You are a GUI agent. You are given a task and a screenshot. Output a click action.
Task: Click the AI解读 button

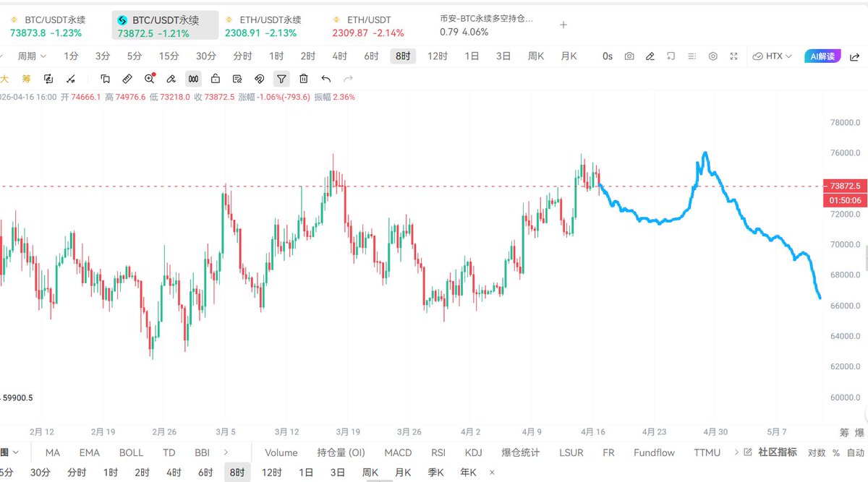click(x=823, y=56)
